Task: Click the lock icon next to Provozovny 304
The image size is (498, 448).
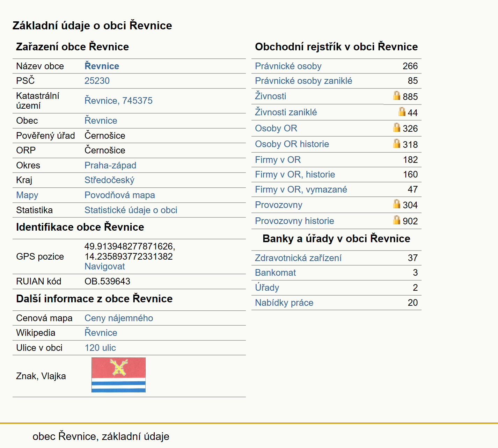Action: pyautogui.click(x=396, y=204)
